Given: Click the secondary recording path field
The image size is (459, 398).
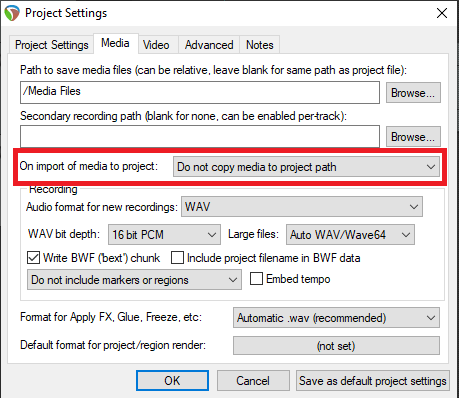Looking at the screenshot, I should (200, 136).
